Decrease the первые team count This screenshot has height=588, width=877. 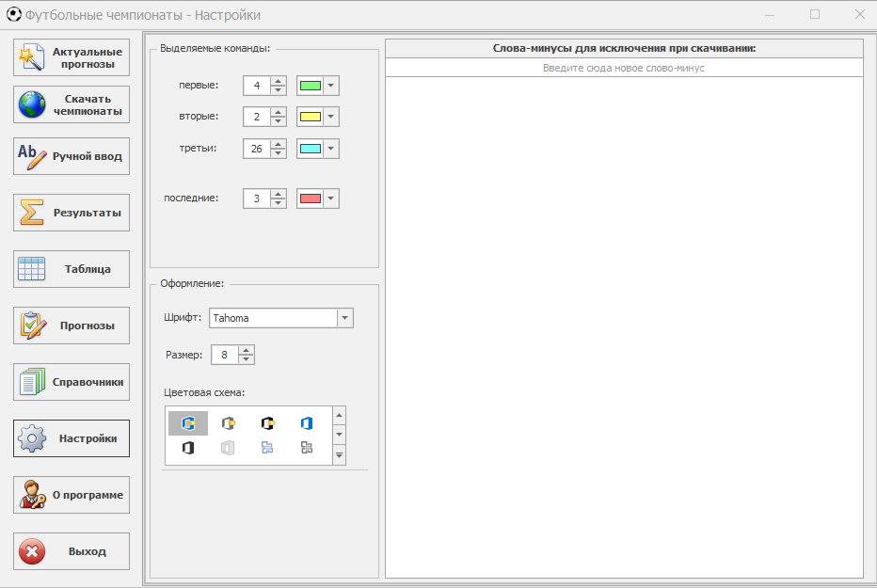click(x=278, y=90)
